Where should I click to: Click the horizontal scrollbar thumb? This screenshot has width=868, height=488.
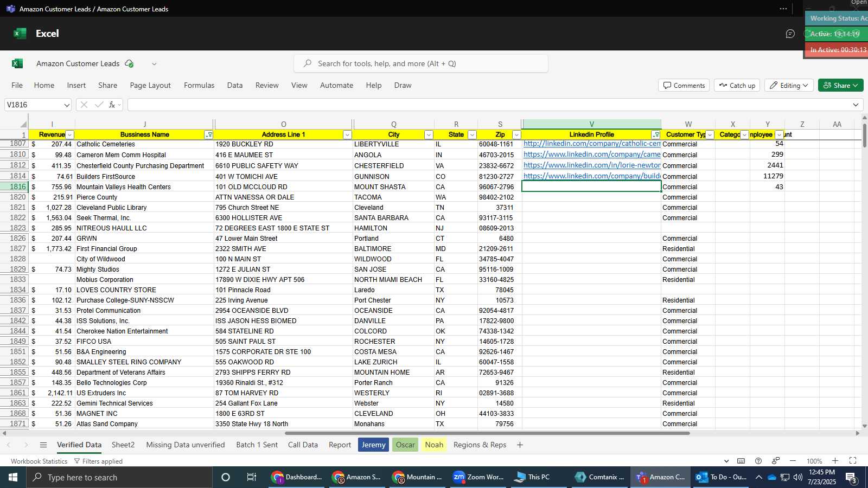tap(487, 433)
